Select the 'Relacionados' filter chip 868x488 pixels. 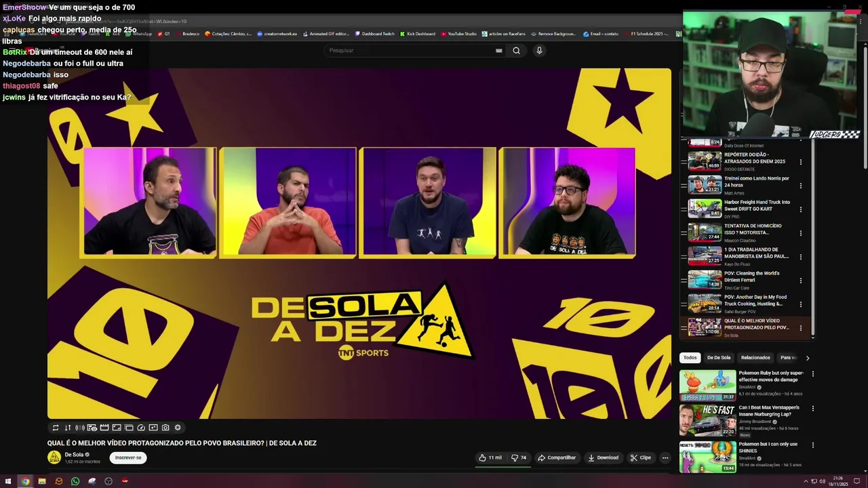click(x=755, y=358)
